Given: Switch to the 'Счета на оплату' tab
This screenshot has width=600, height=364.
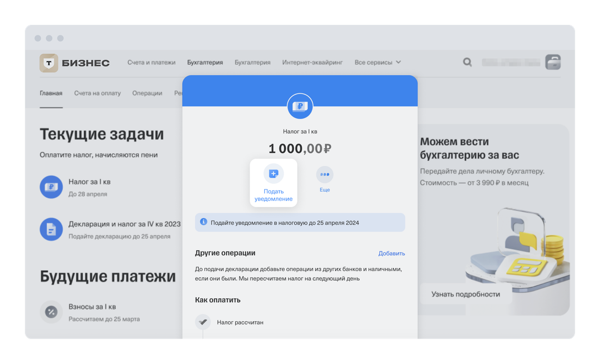Looking at the screenshot, I should (x=97, y=93).
